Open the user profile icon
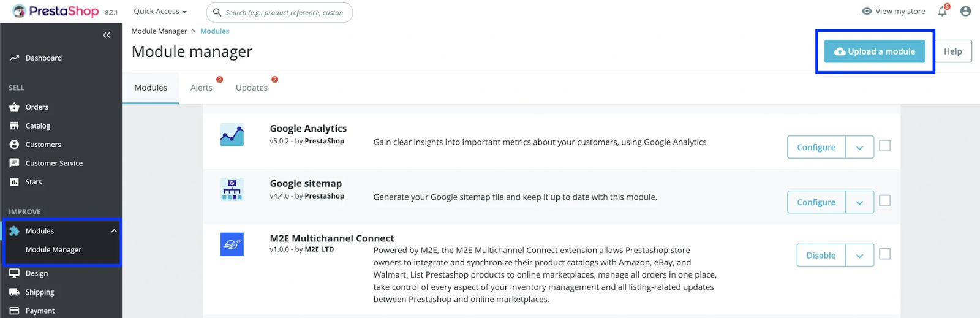Image resolution: width=980 pixels, height=318 pixels. tap(966, 11)
